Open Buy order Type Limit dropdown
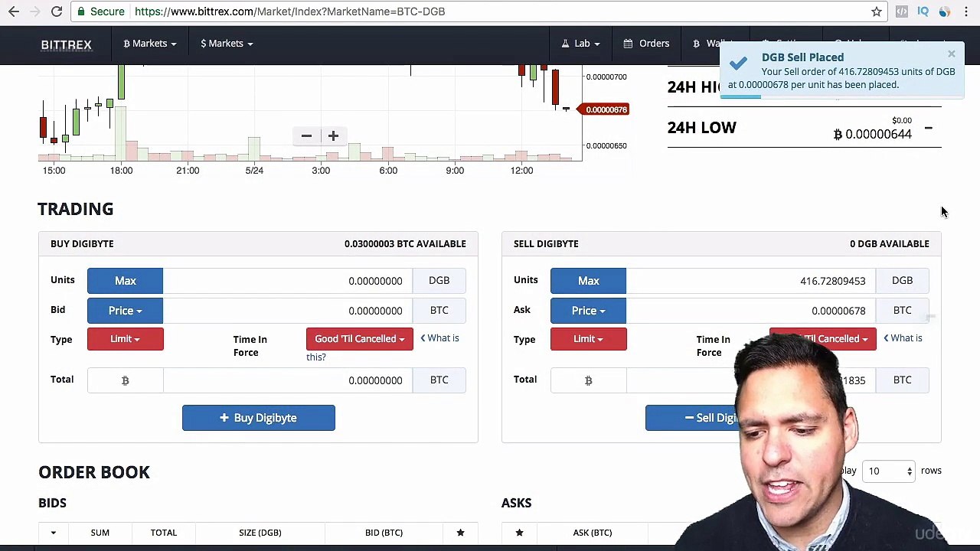980x551 pixels. coord(126,339)
